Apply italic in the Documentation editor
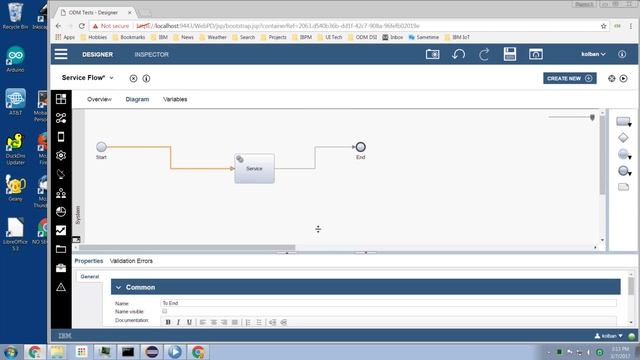The image size is (640, 360). pos(178,322)
